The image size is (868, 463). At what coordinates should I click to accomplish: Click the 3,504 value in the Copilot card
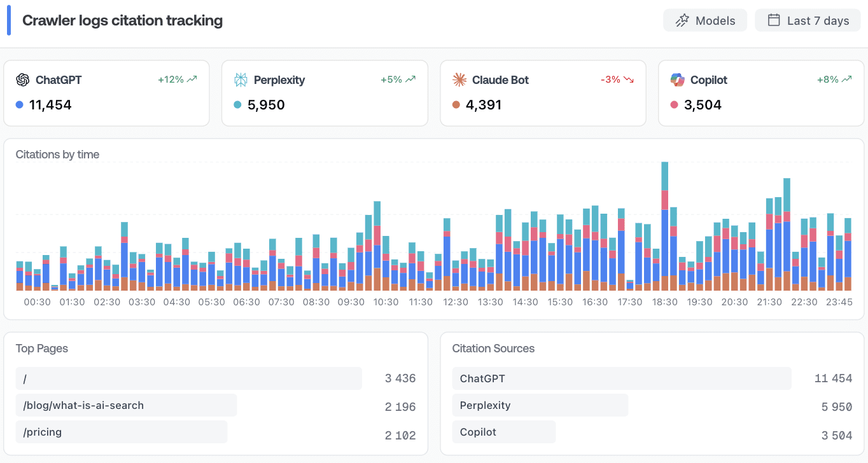(703, 105)
